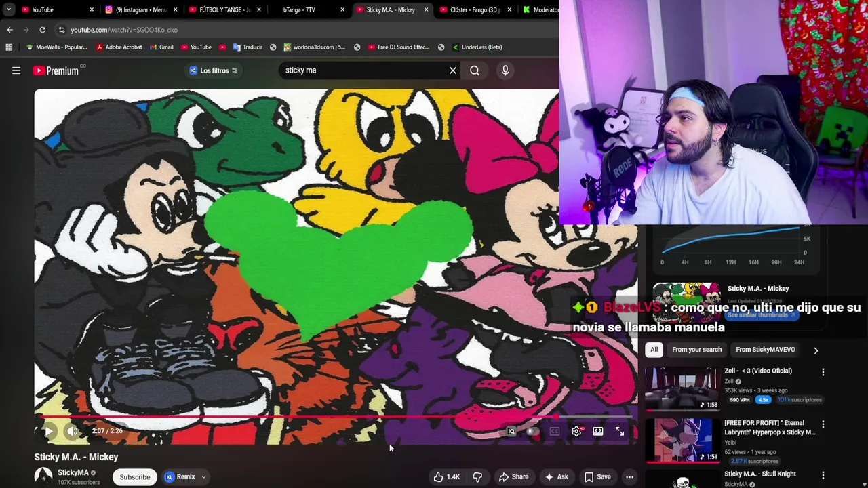Toggle theater mode view
This screenshot has height=488, width=868.
pyautogui.click(x=598, y=431)
